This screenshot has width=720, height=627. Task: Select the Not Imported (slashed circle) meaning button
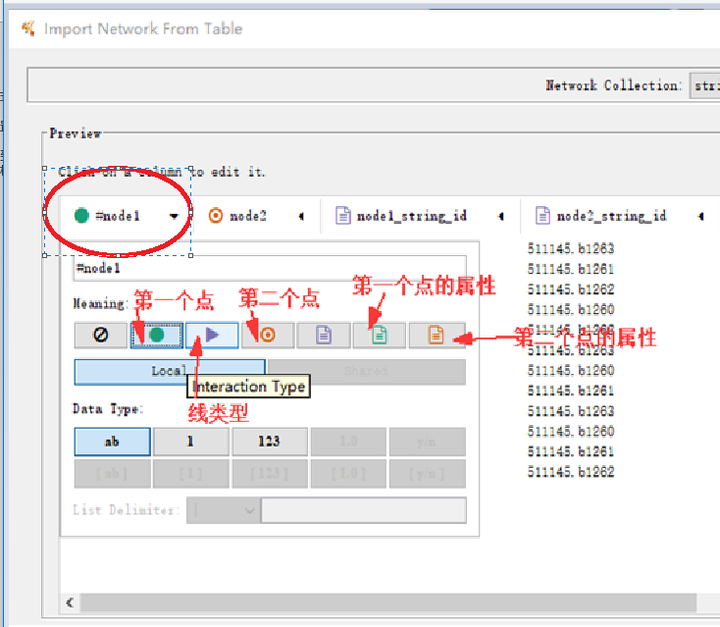click(101, 335)
